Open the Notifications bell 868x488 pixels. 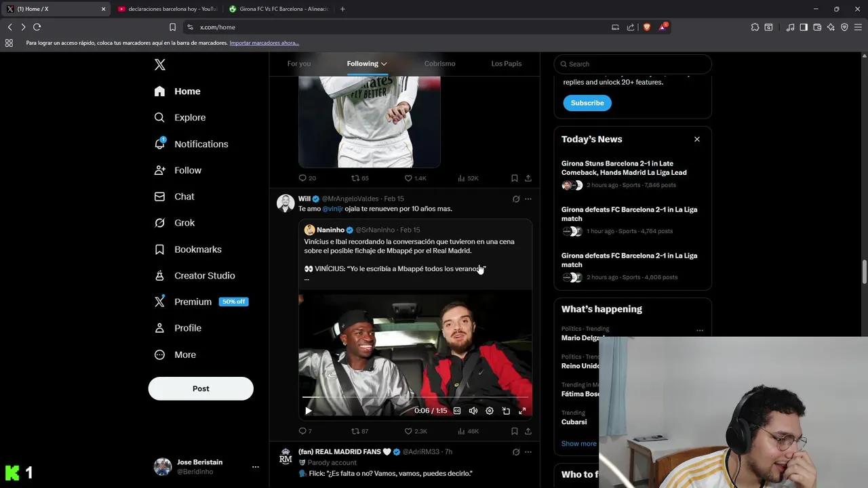191,144
